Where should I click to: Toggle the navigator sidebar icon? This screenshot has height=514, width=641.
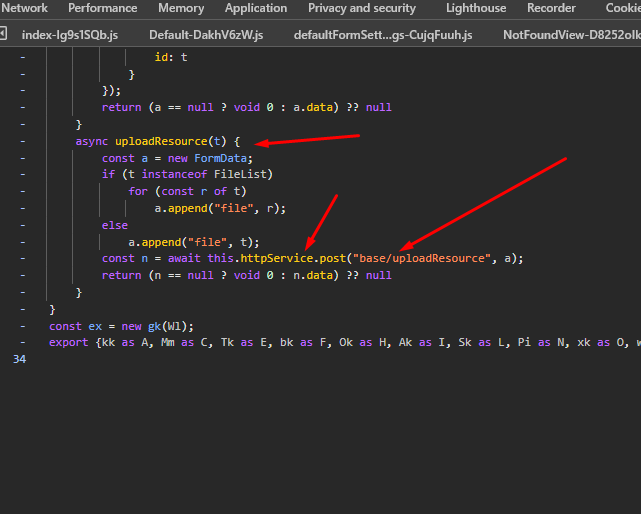tap(3, 34)
